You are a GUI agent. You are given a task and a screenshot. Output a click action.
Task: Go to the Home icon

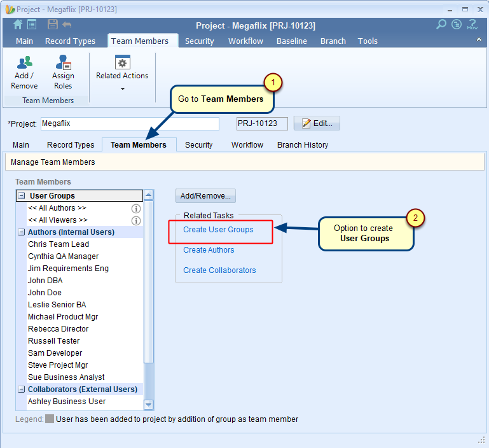pos(18,24)
